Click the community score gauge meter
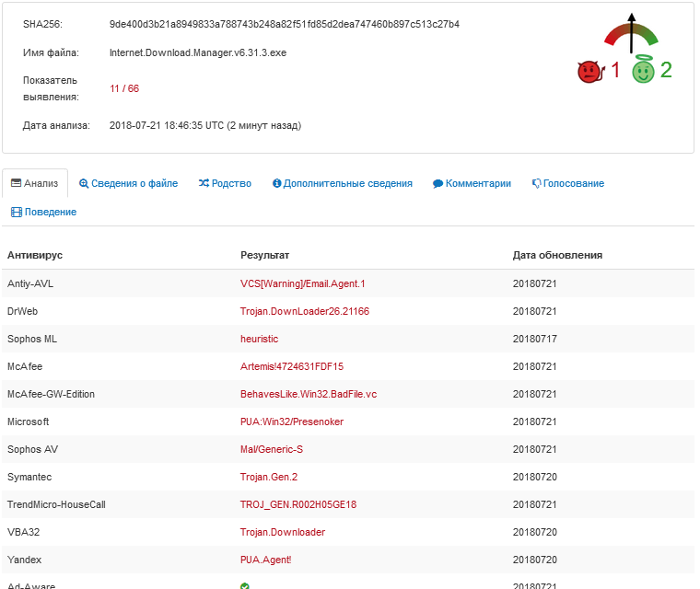 pos(631,35)
